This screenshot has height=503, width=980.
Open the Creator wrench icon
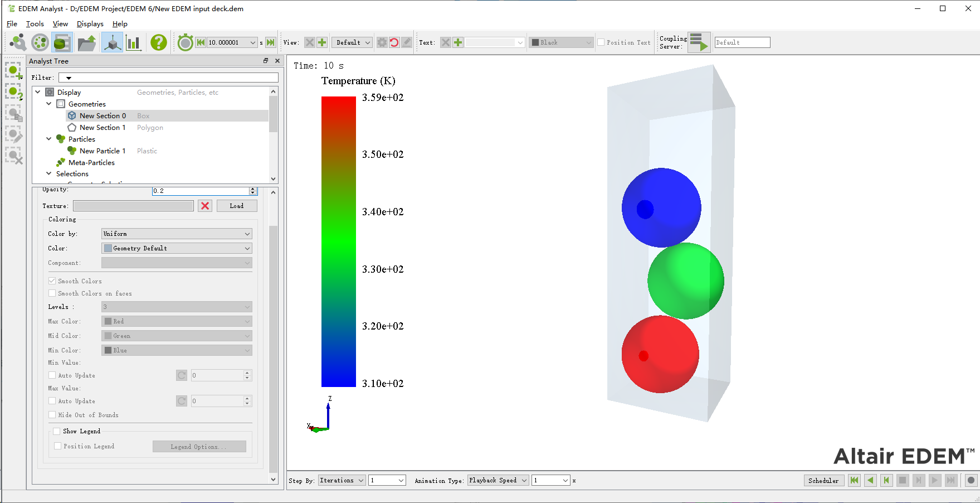pyautogui.click(x=18, y=42)
